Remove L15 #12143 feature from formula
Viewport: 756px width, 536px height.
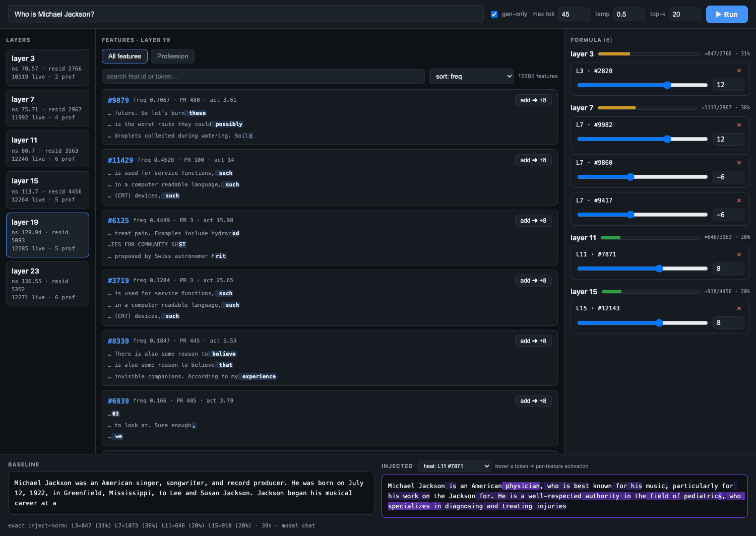[x=739, y=308]
